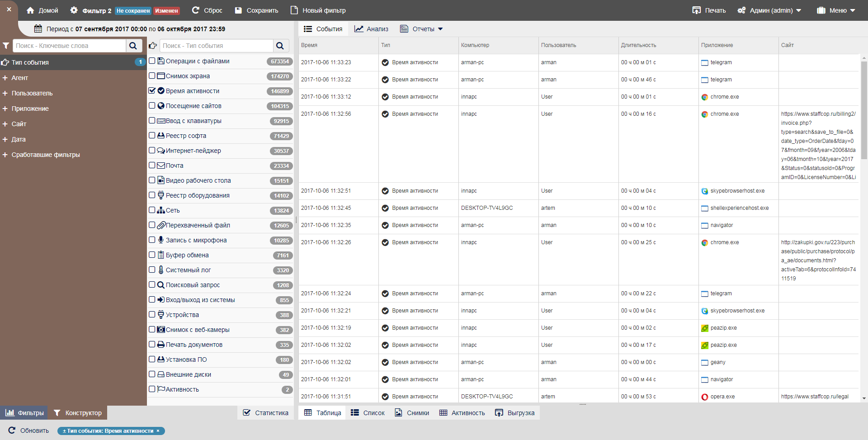
Task: Click the Выгрузка export icon
Action: [499, 413]
